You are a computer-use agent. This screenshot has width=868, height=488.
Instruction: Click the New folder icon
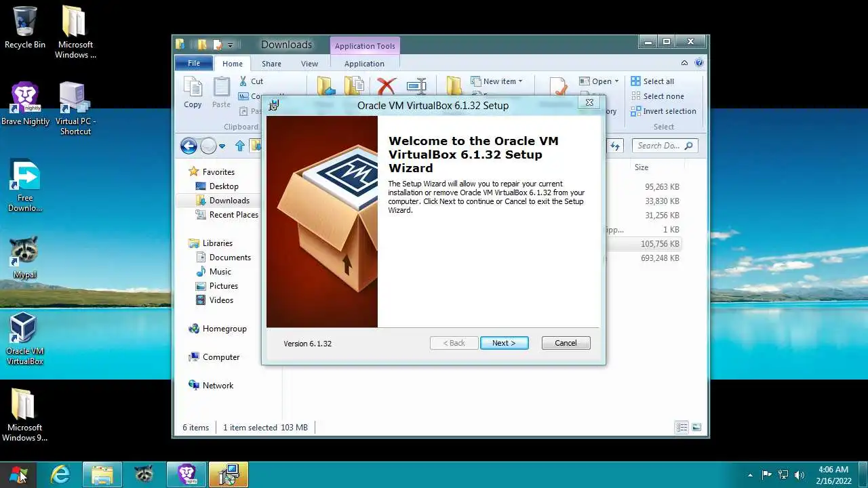click(454, 87)
